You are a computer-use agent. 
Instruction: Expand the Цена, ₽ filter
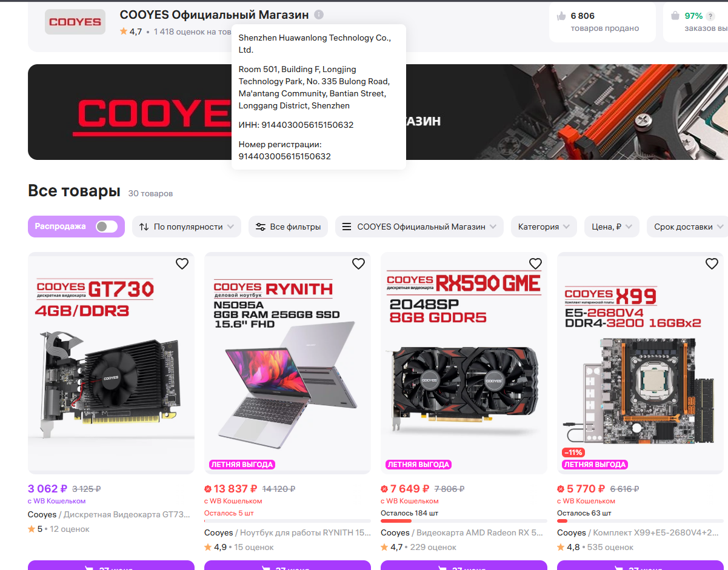point(612,227)
